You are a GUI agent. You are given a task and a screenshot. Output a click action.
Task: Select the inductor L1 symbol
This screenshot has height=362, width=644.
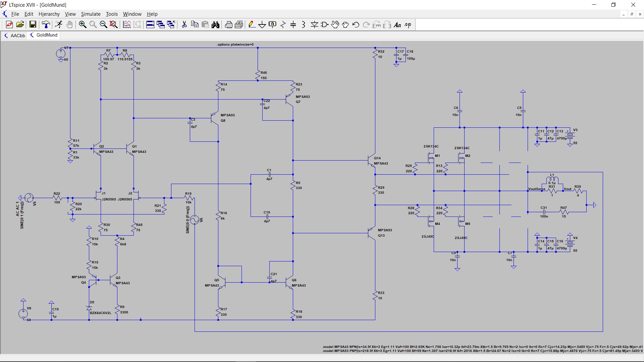(x=552, y=180)
